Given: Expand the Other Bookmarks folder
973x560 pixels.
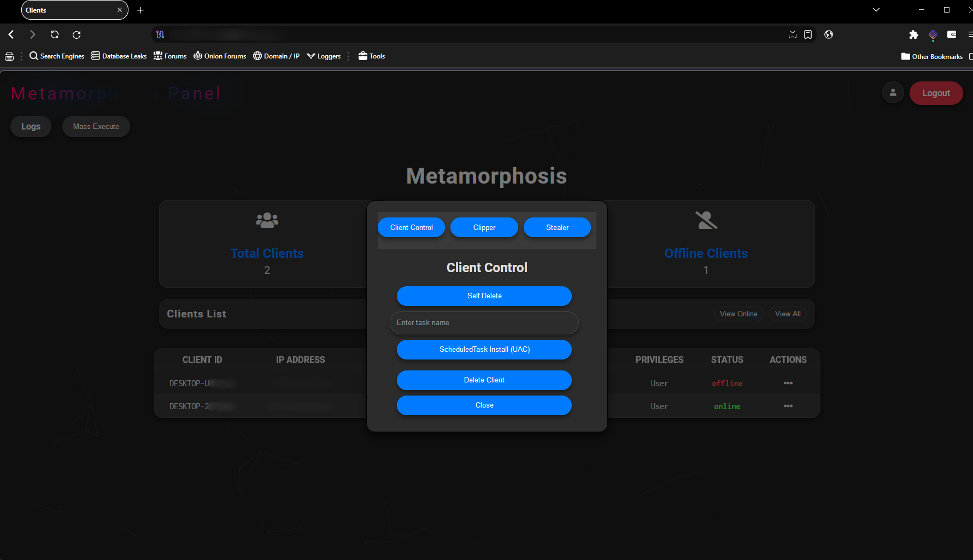Looking at the screenshot, I should (932, 56).
